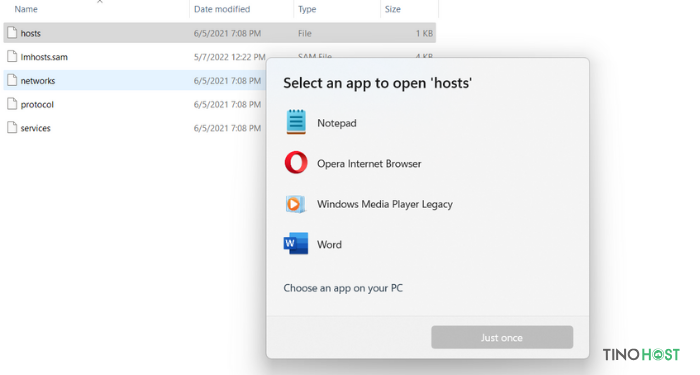700x375 pixels.
Task: Click the protocol file icon
Action: pos(12,104)
